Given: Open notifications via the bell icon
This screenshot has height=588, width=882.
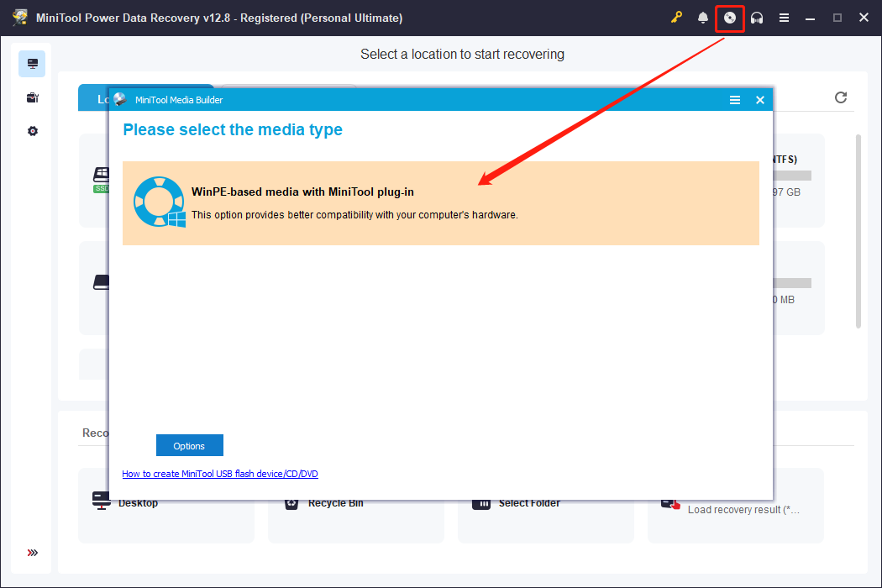Looking at the screenshot, I should [x=703, y=17].
